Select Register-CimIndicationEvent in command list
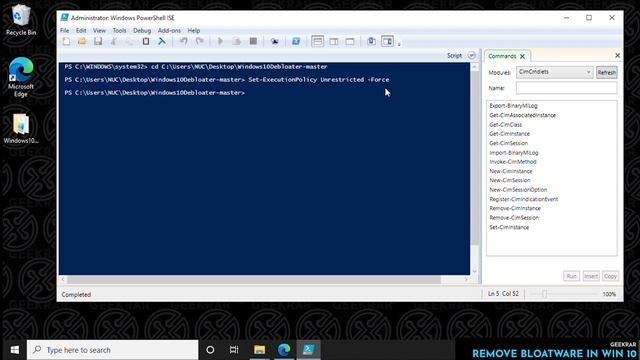 point(524,199)
